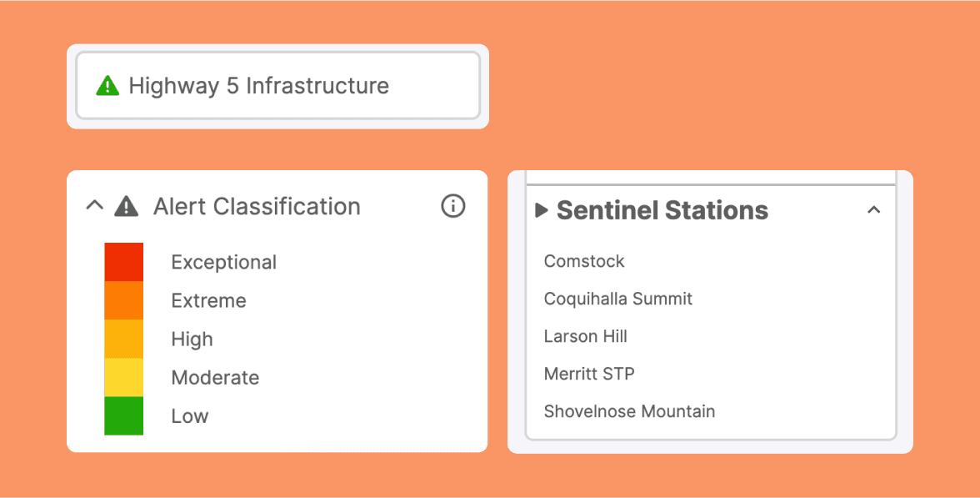This screenshot has height=498, width=980.
Task: Select the Comstock station
Action: click(x=584, y=261)
